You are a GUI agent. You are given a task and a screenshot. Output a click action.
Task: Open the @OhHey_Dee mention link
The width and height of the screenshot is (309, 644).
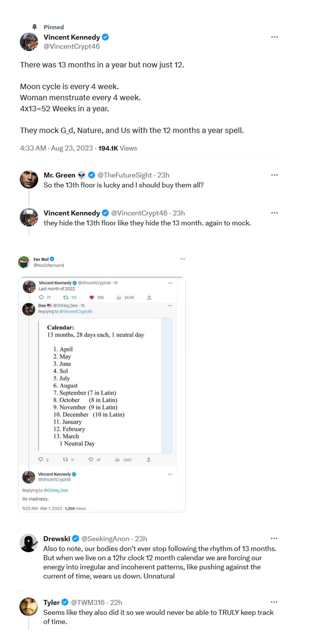click(56, 490)
